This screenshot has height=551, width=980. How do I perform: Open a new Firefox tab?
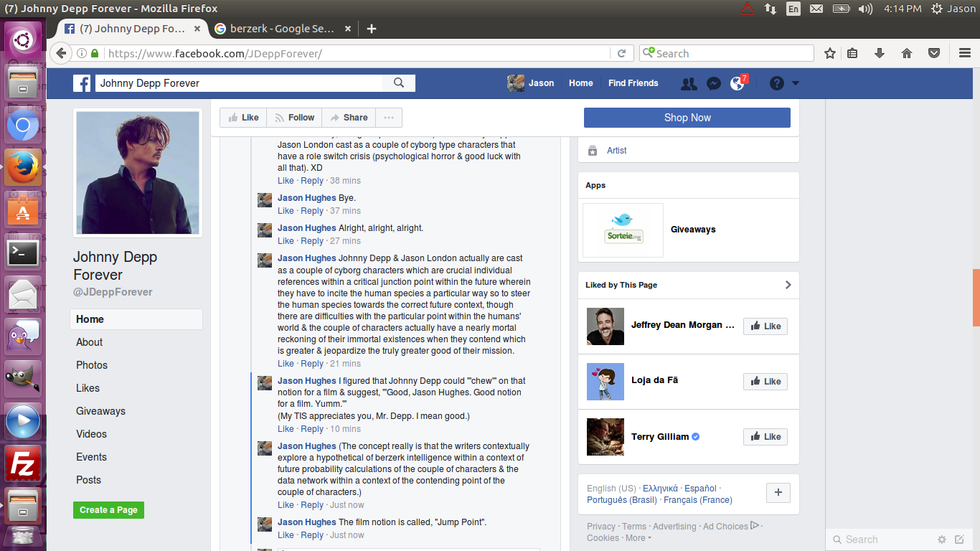click(371, 29)
